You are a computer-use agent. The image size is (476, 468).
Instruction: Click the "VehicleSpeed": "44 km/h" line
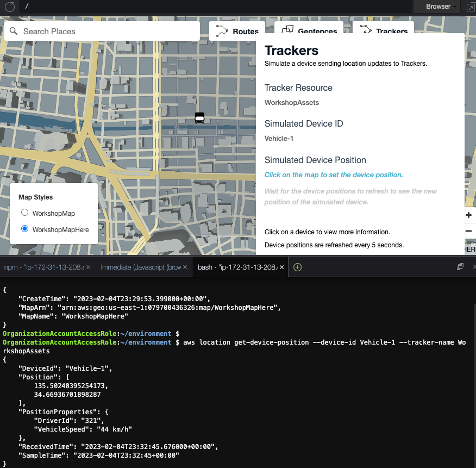click(x=83, y=429)
